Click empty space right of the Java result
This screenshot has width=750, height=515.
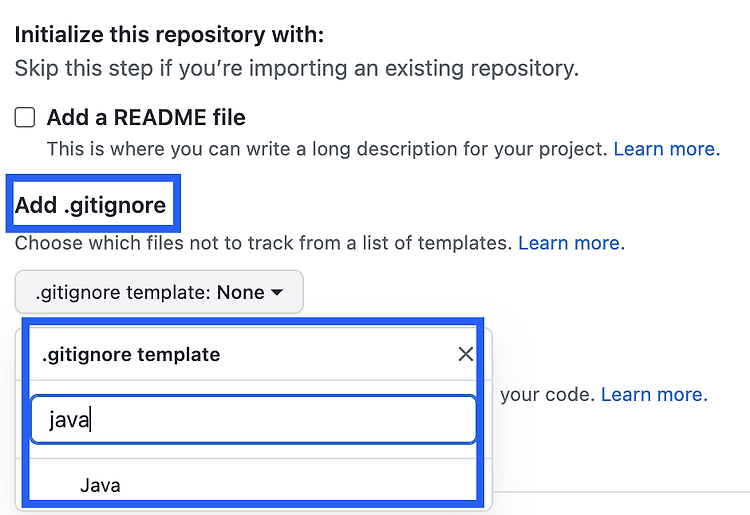(x=297, y=485)
